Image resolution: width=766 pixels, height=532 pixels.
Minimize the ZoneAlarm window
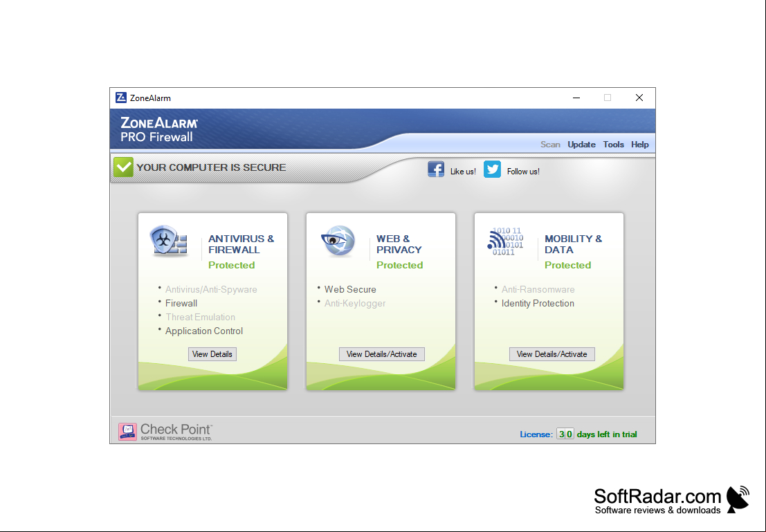pos(576,98)
